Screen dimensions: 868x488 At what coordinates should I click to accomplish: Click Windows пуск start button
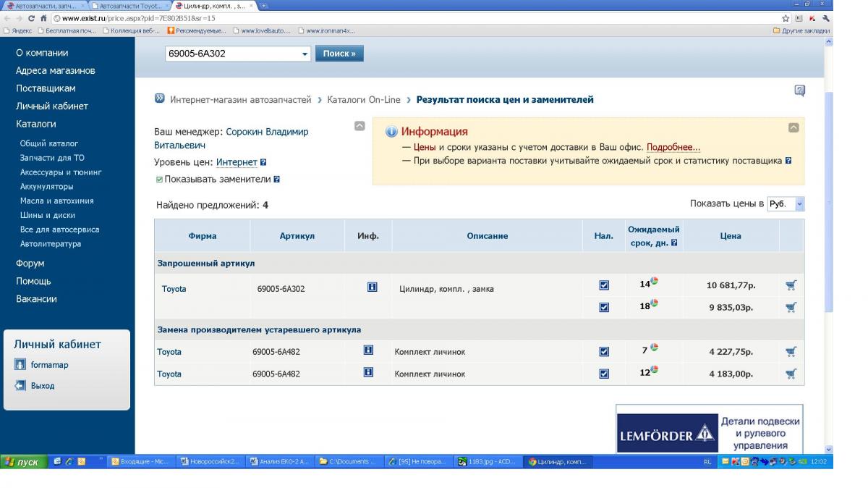(24, 461)
